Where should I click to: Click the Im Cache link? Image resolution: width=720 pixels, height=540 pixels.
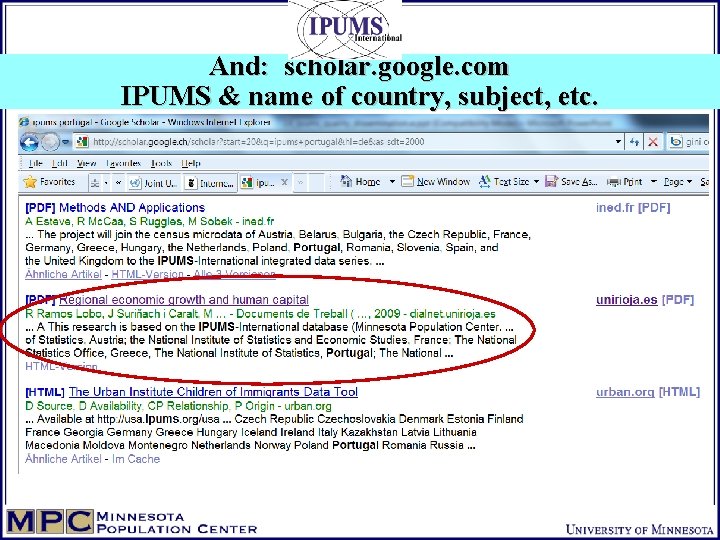click(x=136, y=459)
